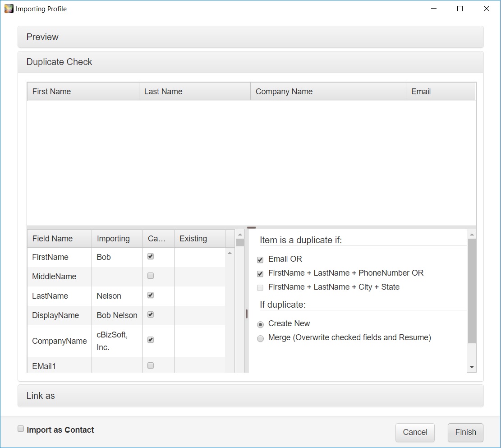The height and width of the screenshot is (448, 501).
Task: Click the Cancel button
Action: coord(415,432)
